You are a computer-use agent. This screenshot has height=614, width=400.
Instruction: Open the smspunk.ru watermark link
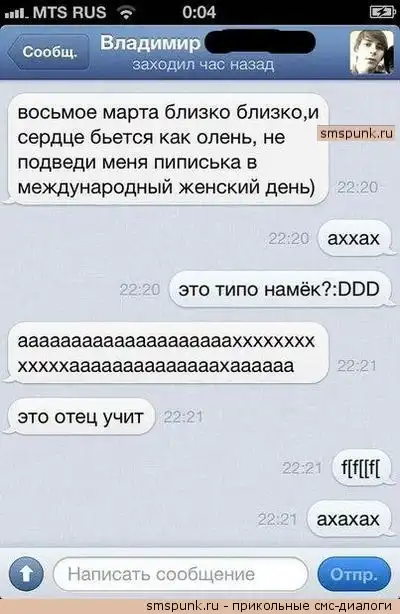pos(356,134)
